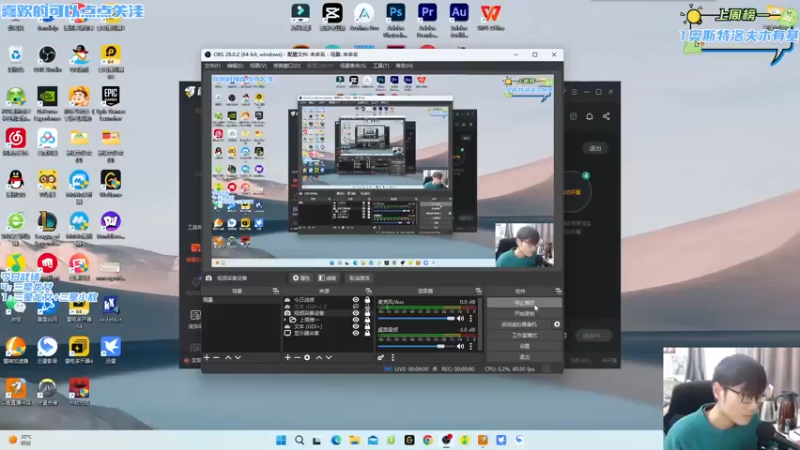Screen dimensions: 800x450
Task: Add a new source with the Sources plus icon
Action: point(288,358)
